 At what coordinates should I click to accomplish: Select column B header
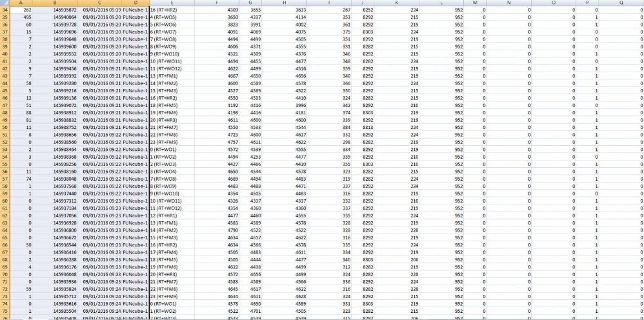point(55,3)
